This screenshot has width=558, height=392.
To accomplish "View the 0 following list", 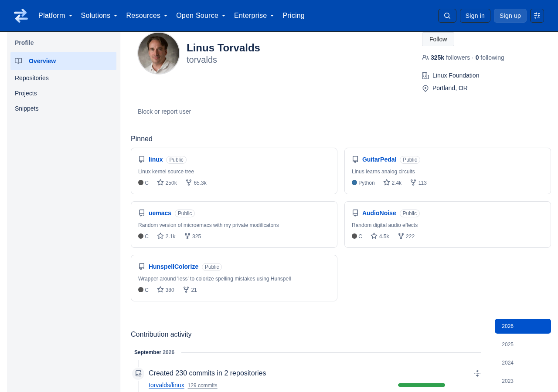I will pos(490,57).
